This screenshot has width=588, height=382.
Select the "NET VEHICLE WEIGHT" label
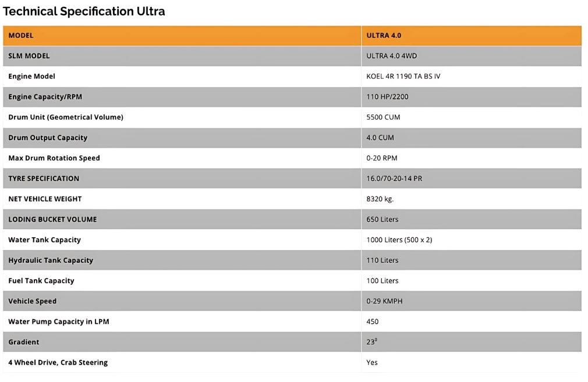point(45,199)
